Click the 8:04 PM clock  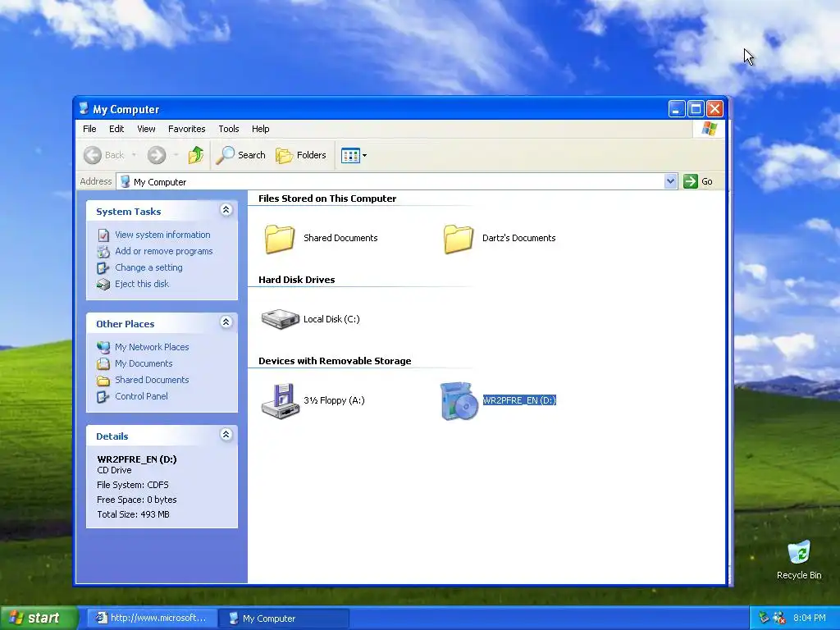(x=810, y=619)
